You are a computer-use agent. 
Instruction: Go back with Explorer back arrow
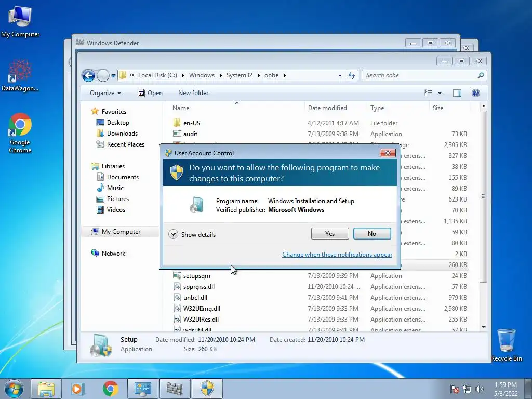click(x=88, y=75)
